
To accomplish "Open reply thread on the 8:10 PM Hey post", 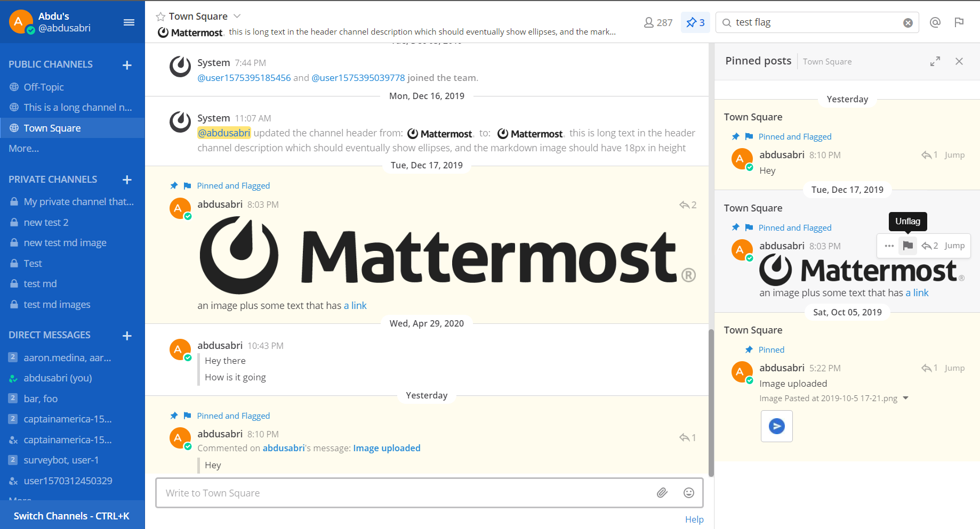I will pos(688,437).
